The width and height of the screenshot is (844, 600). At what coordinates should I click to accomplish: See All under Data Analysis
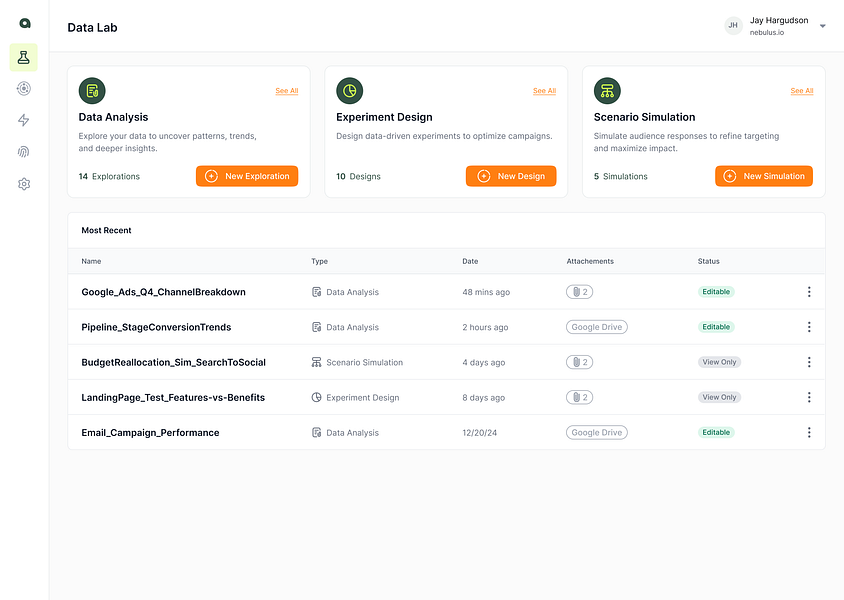(287, 91)
